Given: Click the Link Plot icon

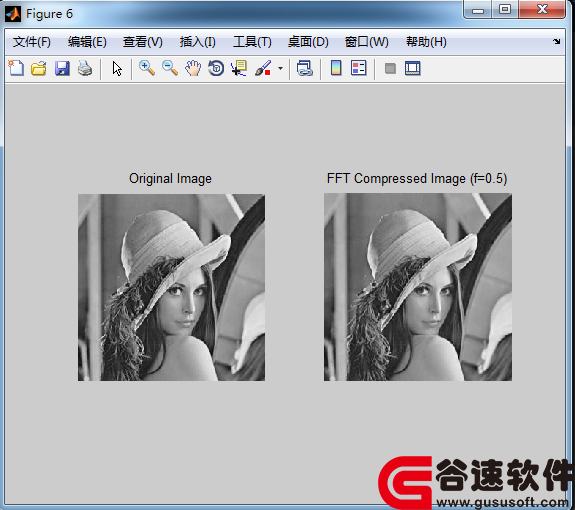Looking at the screenshot, I should coord(305,69).
